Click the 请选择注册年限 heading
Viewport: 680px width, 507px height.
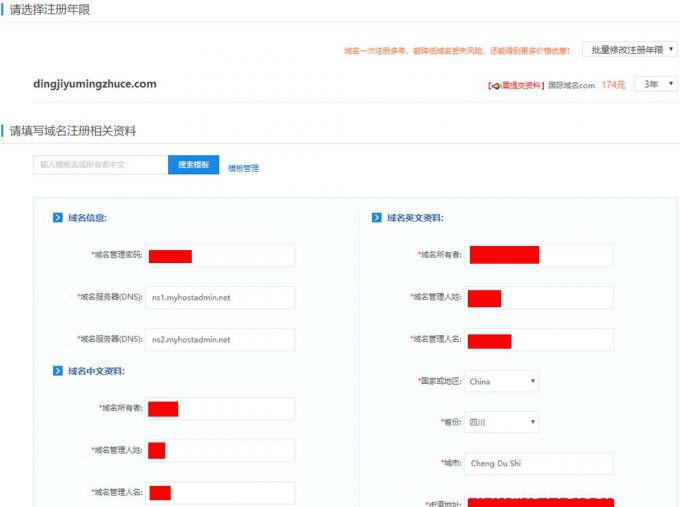[x=50, y=10]
